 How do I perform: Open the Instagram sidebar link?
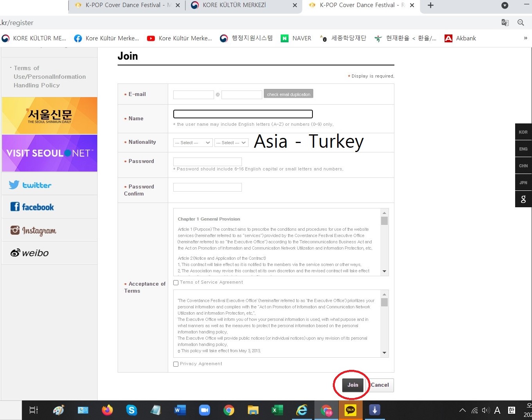33,230
